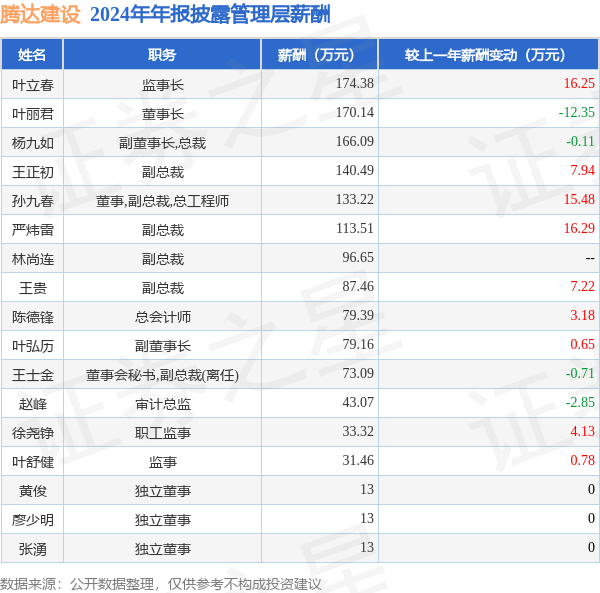Screen dimensions: 600x593
Task: Click the 腾达建设 title text
Action: tap(40, 15)
